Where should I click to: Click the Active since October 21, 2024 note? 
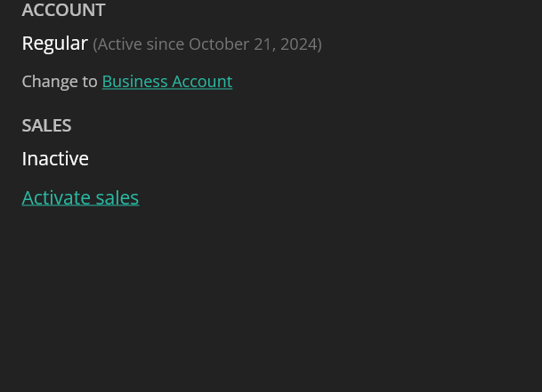206,44
